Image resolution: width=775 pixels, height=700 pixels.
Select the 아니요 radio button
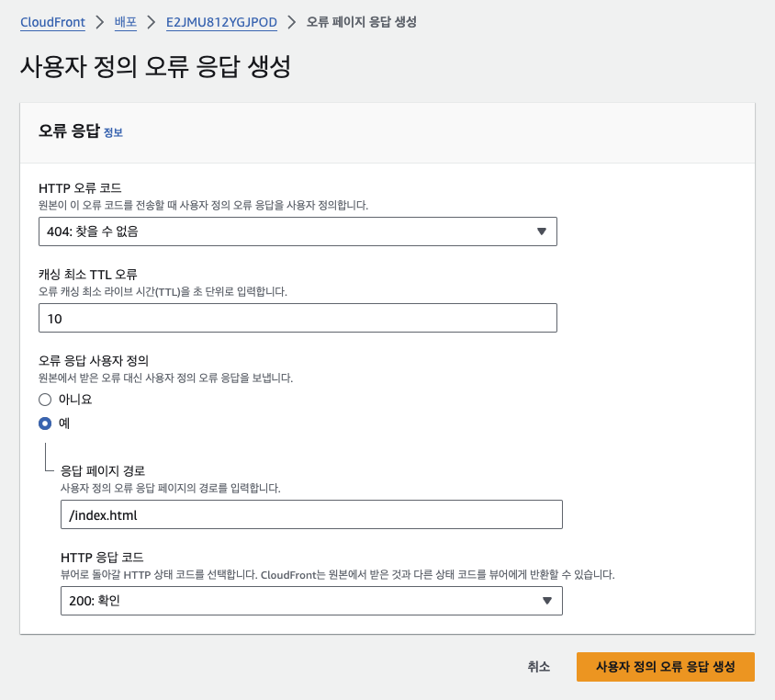45,400
